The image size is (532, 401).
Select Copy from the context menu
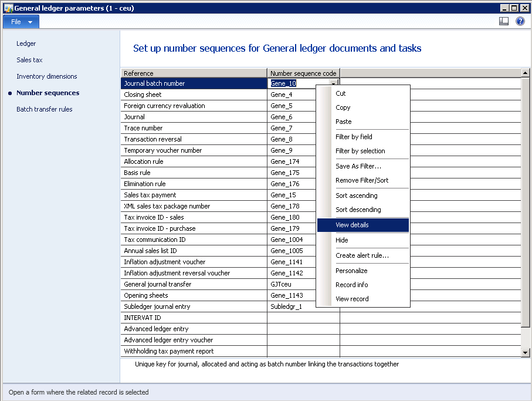343,107
